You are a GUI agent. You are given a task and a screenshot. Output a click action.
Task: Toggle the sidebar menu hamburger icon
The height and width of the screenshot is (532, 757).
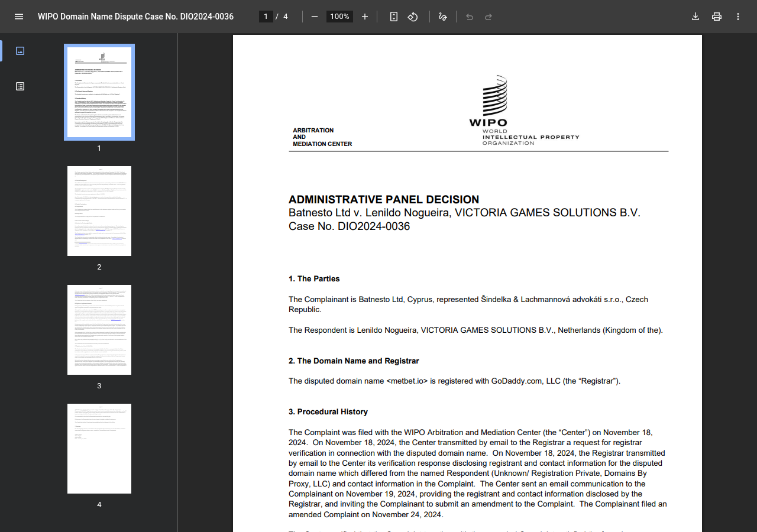(19, 17)
